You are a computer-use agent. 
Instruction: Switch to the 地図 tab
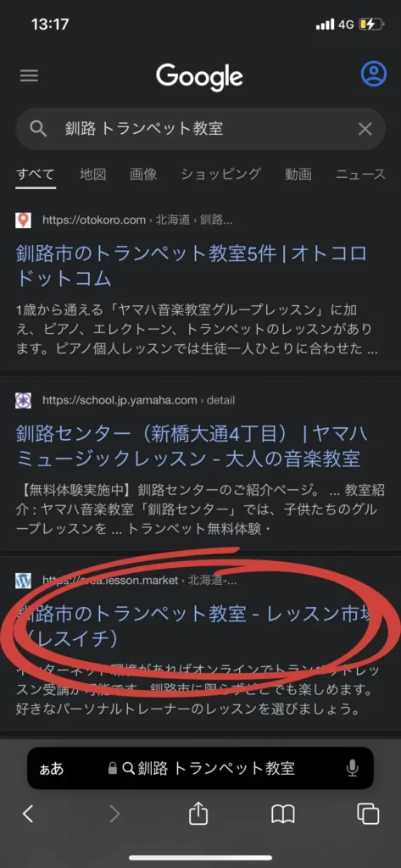tap(92, 174)
